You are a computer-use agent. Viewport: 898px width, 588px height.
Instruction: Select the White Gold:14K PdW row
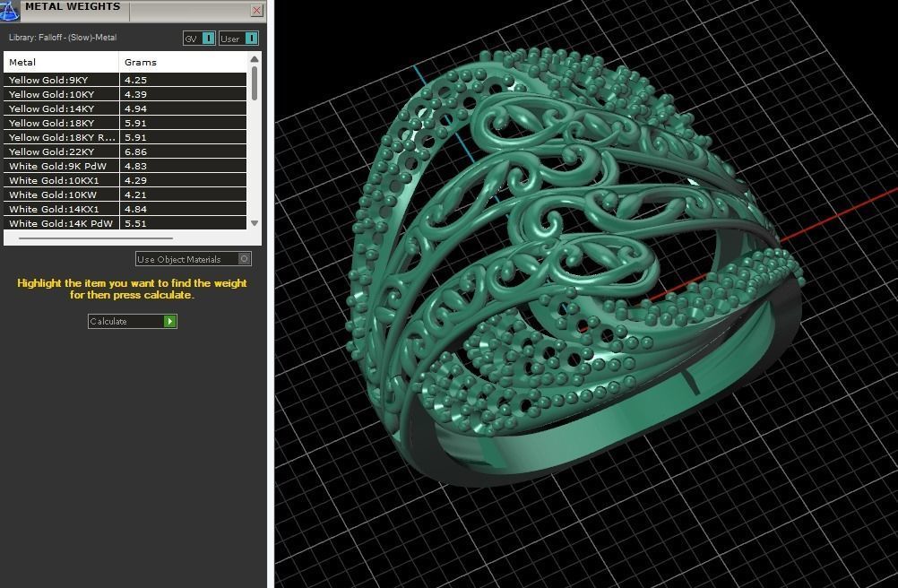click(x=125, y=223)
